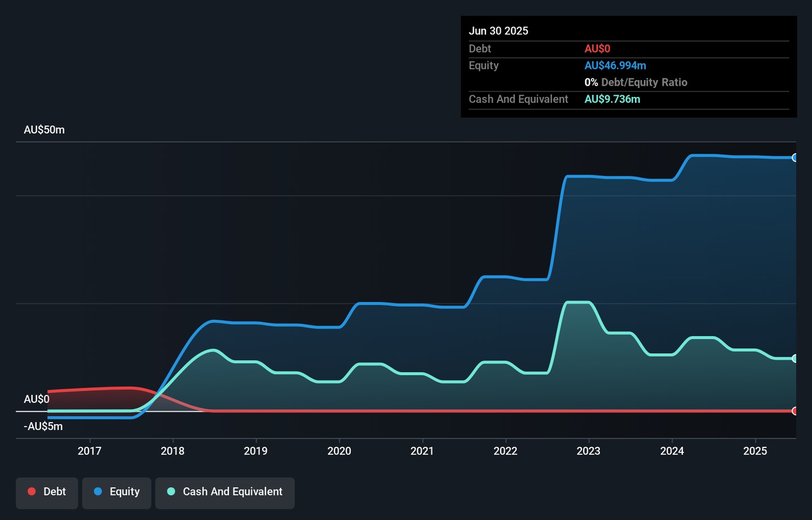The width and height of the screenshot is (812, 520).
Task: Click the AU$9.736m cash value in tooltip
Action: [612, 99]
